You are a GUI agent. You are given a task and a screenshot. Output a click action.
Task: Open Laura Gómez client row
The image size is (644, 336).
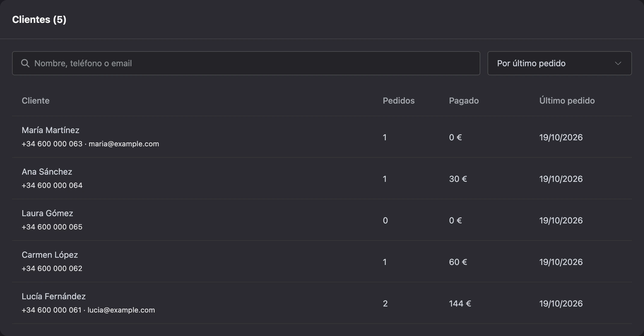coord(322,220)
